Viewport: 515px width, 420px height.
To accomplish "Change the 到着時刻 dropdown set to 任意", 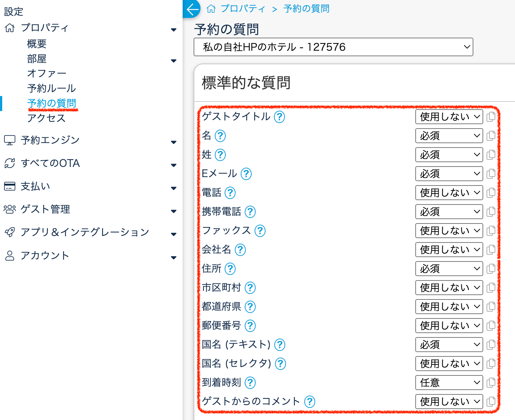I will point(449,383).
